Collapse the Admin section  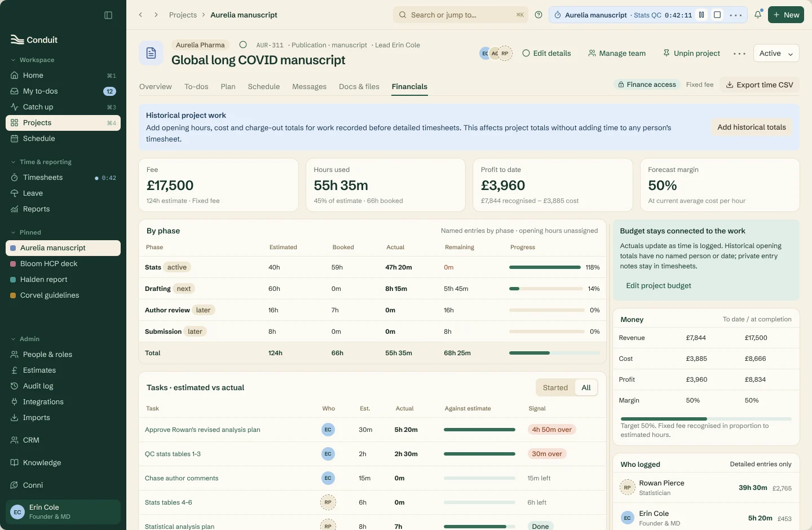point(25,339)
